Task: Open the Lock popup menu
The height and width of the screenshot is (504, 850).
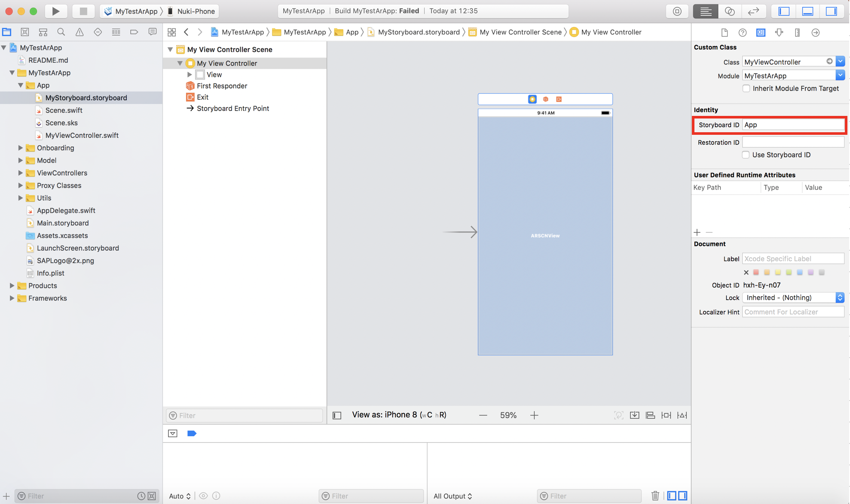Action: coord(793,298)
